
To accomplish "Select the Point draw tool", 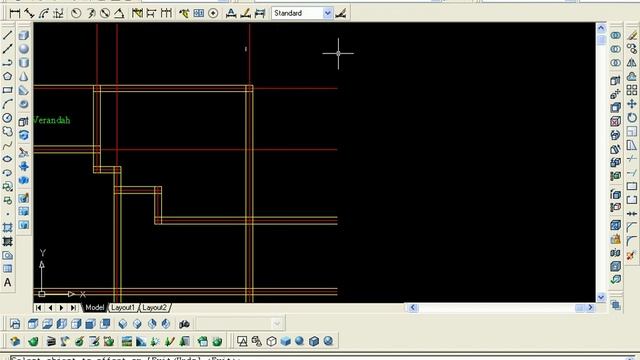I will [x=7, y=214].
